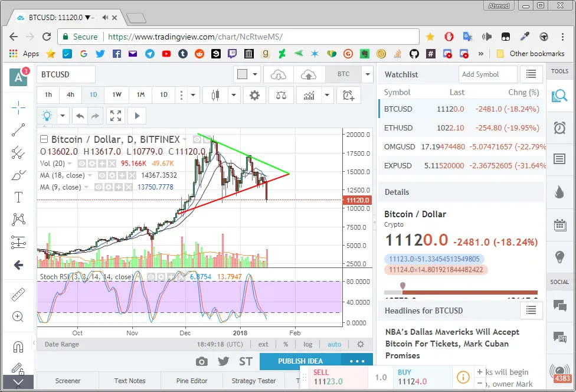Select the trend line drawing tool
Image resolution: width=576 pixels, height=392 pixels.
pos(18,130)
